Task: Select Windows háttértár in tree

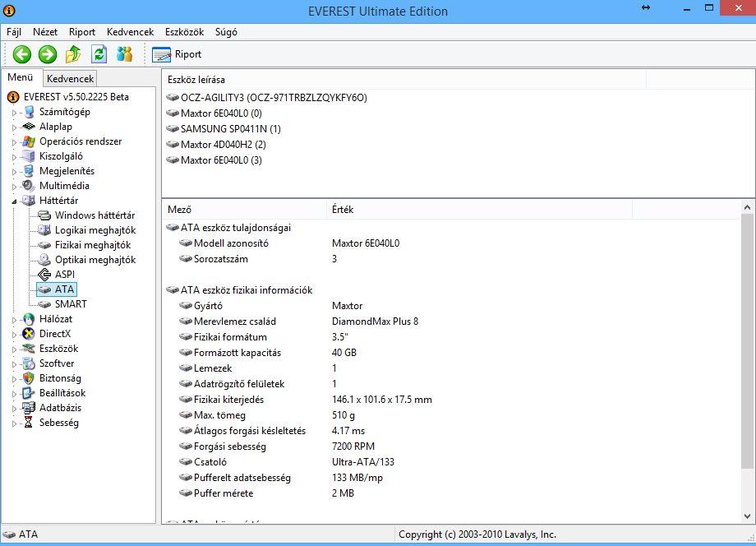Action: click(95, 215)
